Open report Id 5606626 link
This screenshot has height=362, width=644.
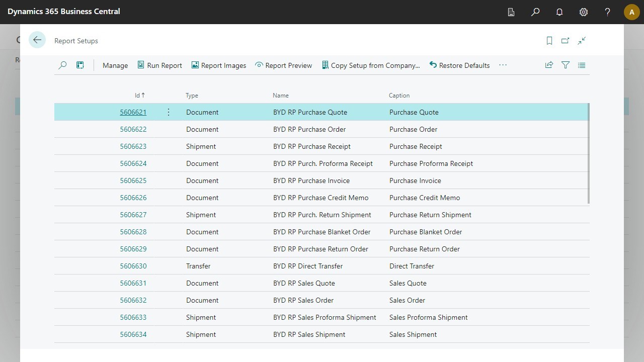coord(133,198)
